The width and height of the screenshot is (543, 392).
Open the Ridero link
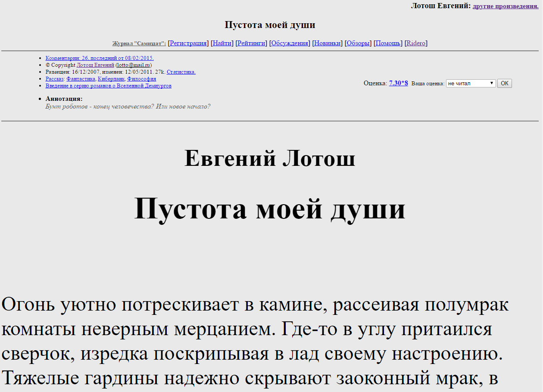[x=415, y=43]
